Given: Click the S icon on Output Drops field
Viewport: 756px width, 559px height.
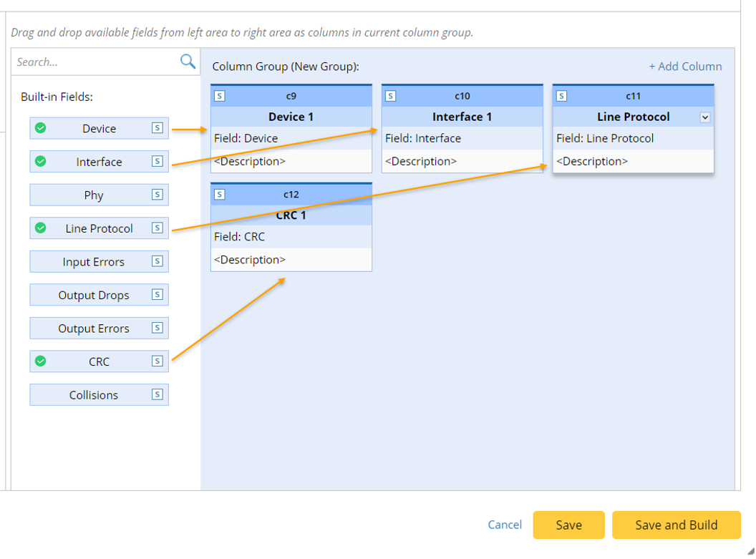Looking at the screenshot, I should (x=157, y=294).
